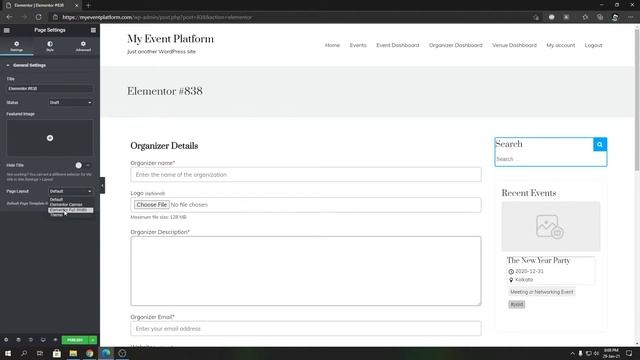Open Microsoft Store from taskbar
This screenshot has height=360, width=640.
pyautogui.click(x=57, y=353)
